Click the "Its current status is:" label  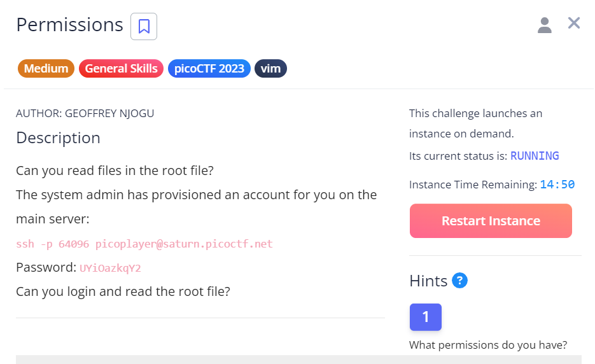tap(458, 156)
